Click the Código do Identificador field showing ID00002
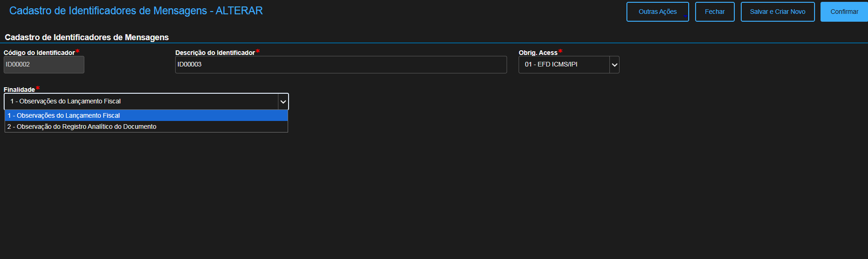Viewport: 868px width, 259px height. pos(44,65)
